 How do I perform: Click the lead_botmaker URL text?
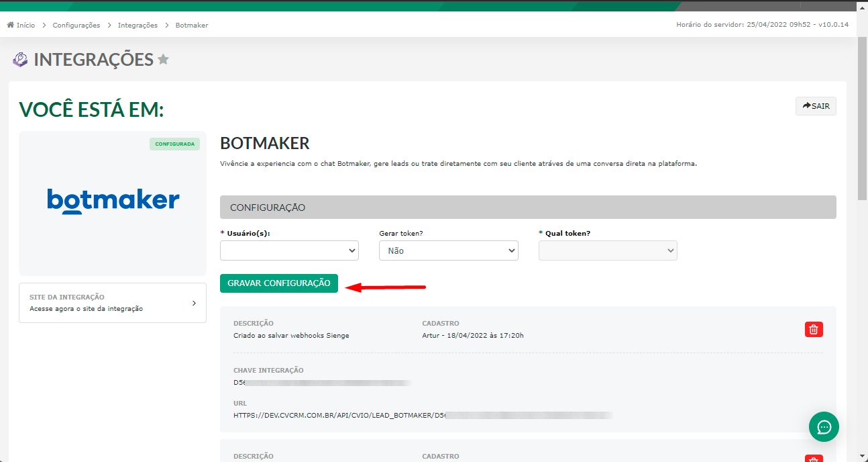(x=423, y=415)
